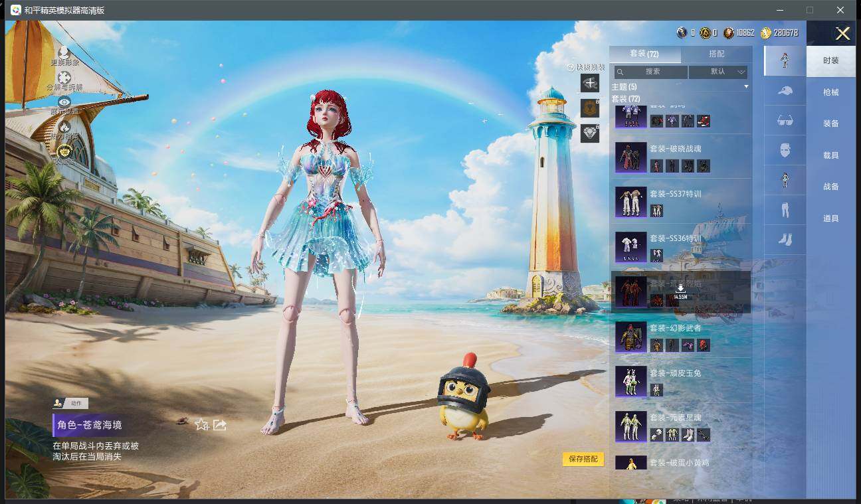Select the shoes category icon

tap(785, 240)
